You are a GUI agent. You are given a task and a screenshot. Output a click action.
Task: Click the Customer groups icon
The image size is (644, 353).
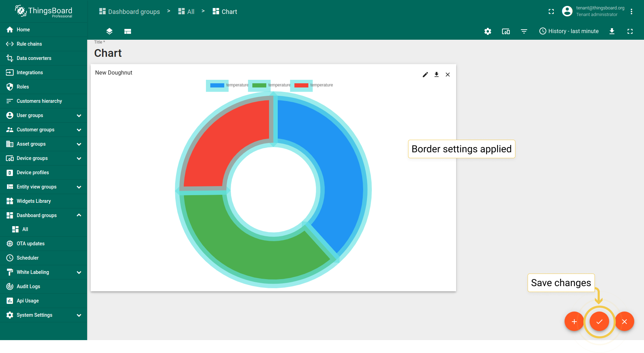(x=10, y=130)
